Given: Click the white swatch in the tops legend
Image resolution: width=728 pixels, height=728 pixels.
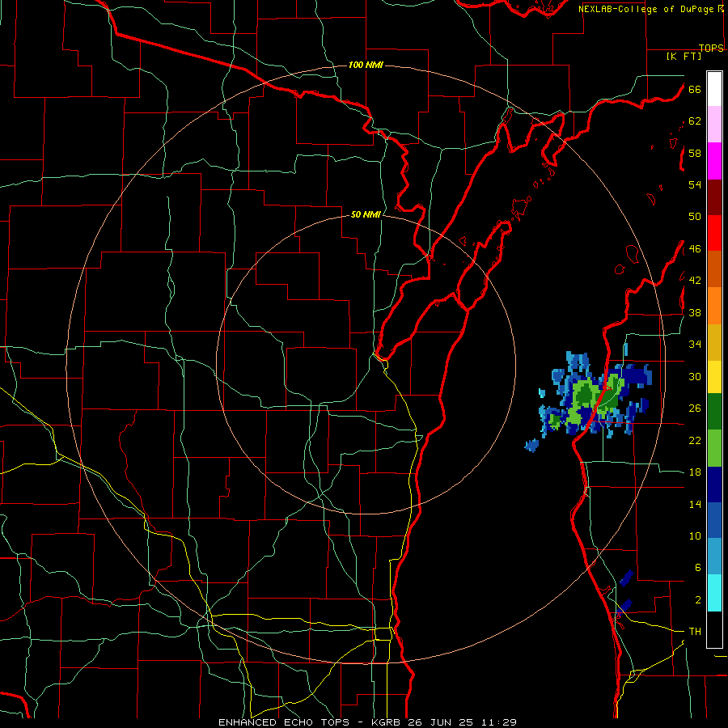Looking at the screenshot, I should tap(714, 89).
